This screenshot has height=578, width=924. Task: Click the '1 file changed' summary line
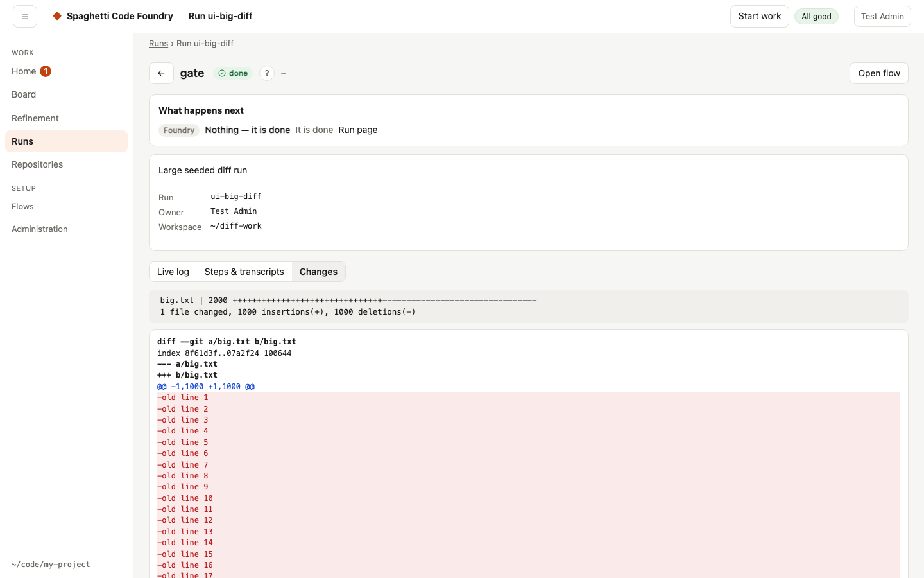(x=288, y=312)
